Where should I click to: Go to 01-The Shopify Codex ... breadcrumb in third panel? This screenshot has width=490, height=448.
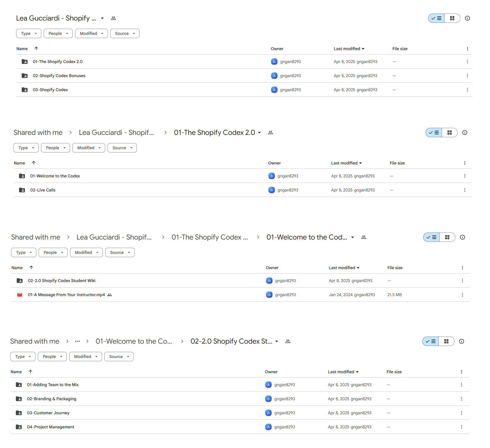210,237
